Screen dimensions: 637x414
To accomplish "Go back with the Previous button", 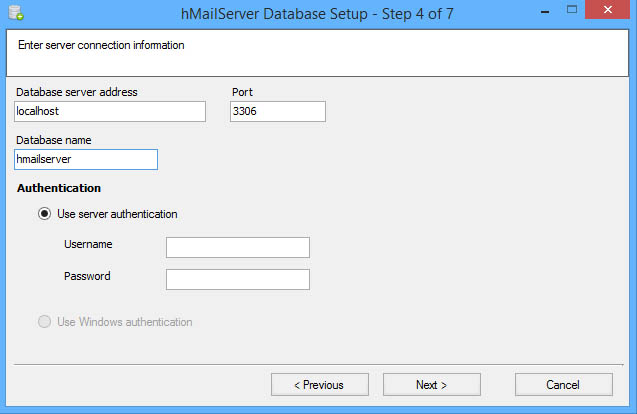I will (x=320, y=384).
